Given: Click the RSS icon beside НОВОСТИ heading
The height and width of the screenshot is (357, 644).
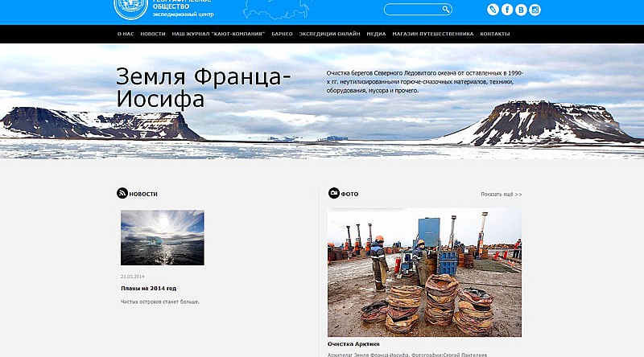Looking at the screenshot, I should [122, 193].
